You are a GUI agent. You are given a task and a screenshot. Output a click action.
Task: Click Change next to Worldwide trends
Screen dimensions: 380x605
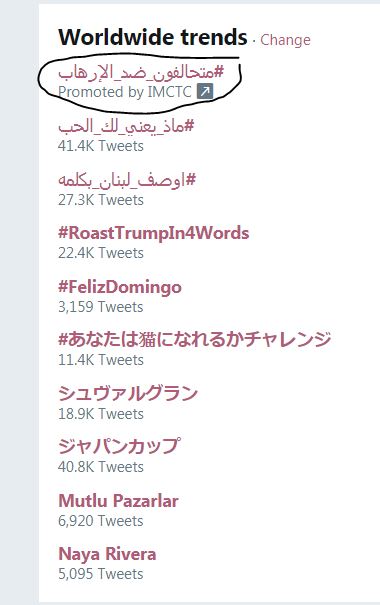pos(285,40)
